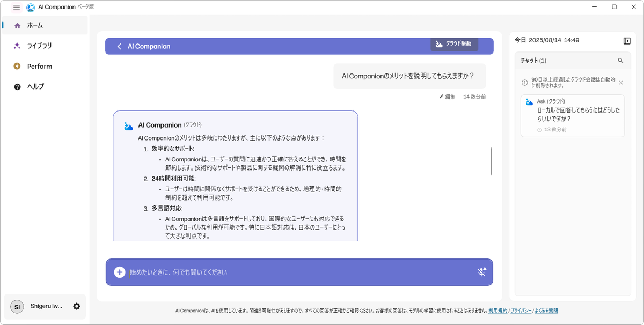Click the AI Companion cloud icon in reply
This screenshot has width=644, height=325.
pyautogui.click(x=128, y=126)
